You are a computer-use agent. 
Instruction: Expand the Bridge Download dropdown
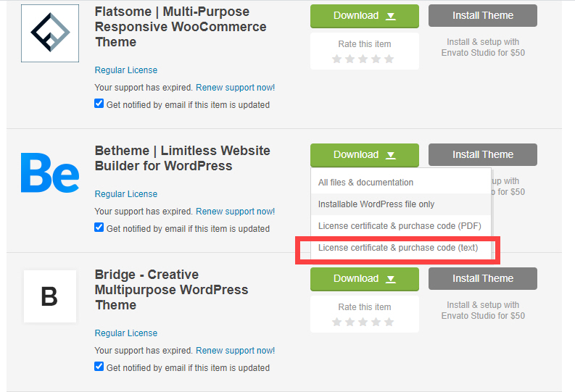click(365, 279)
